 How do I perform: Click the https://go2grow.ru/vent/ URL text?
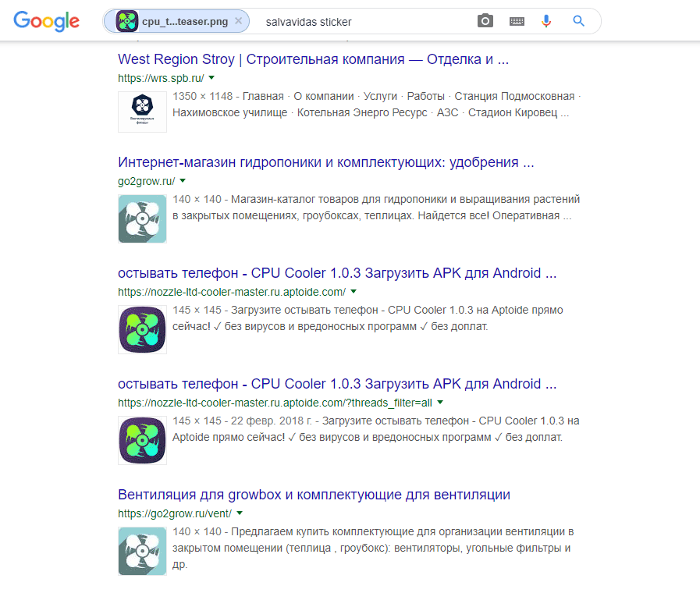[175, 513]
